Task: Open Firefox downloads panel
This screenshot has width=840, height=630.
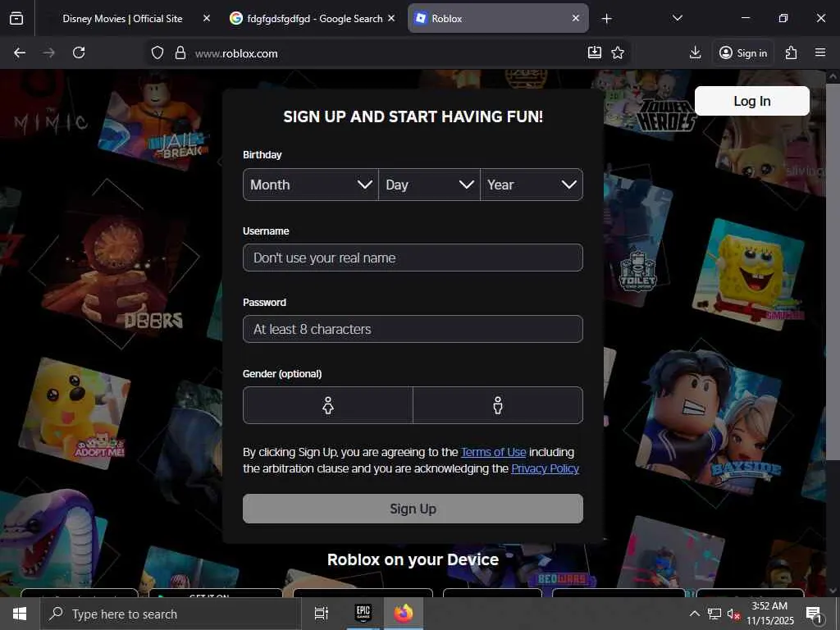Action: [x=696, y=52]
